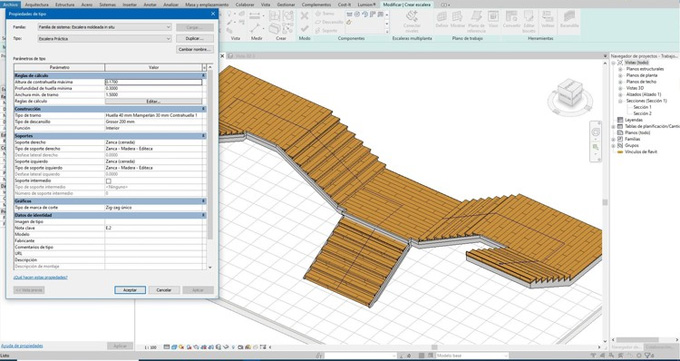Click the 1:100 view scale
Viewport: 680px width, 361px height.
tap(151, 348)
